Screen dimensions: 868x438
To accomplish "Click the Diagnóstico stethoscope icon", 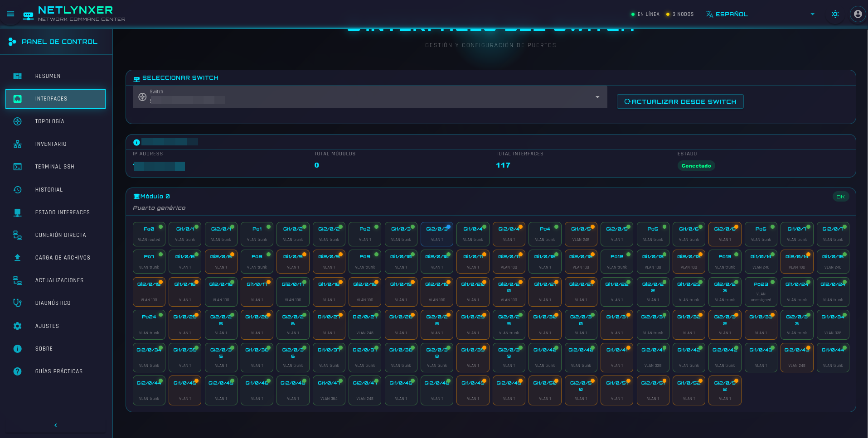I will [x=17, y=303].
